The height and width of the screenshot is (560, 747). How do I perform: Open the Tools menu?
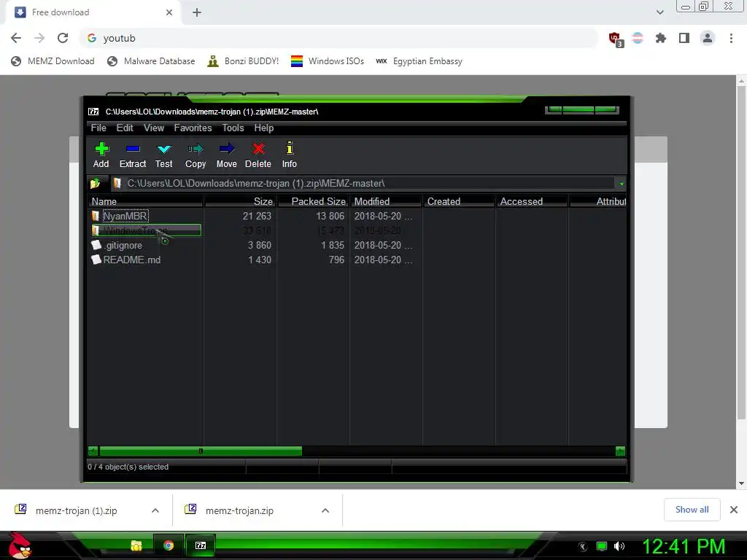pos(233,128)
